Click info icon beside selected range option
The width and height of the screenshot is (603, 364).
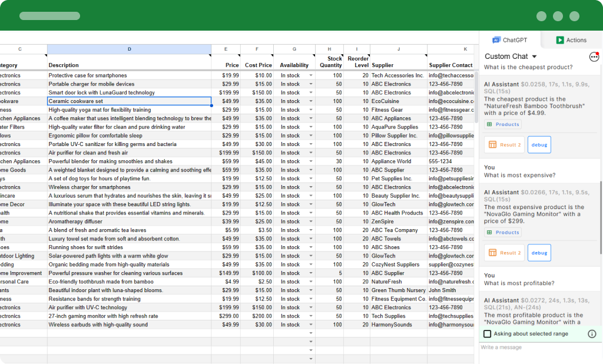click(x=592, y=334)
